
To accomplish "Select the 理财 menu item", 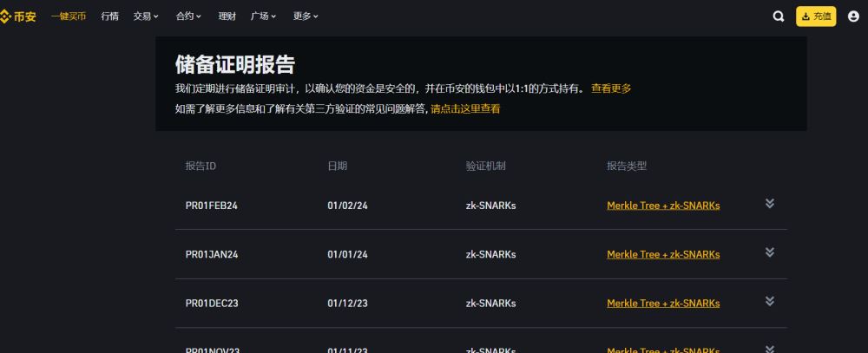I will [227, 16].
